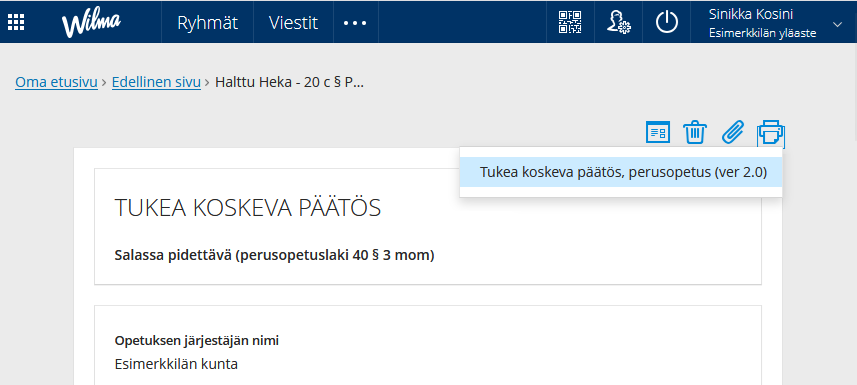Click the Halttu Heka breadcrumb text
The height and width of the screenshot is (385, 857).
click(x=290, y=83)
